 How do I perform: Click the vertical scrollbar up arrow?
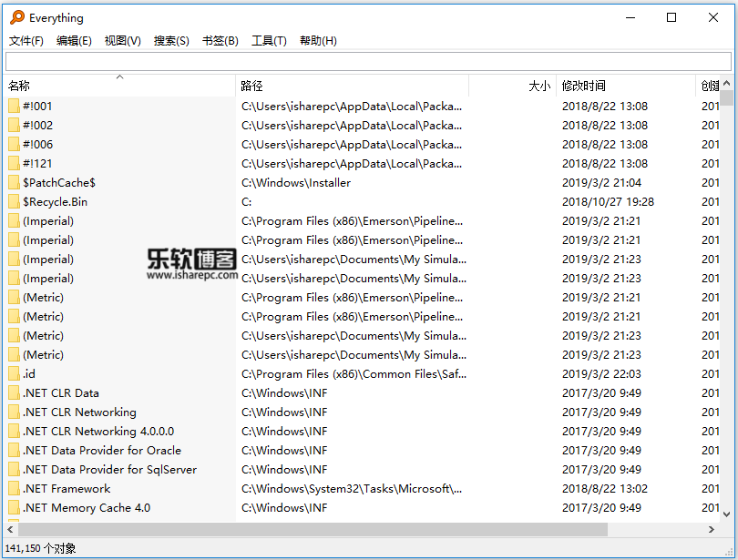click(x=727, y=83)
